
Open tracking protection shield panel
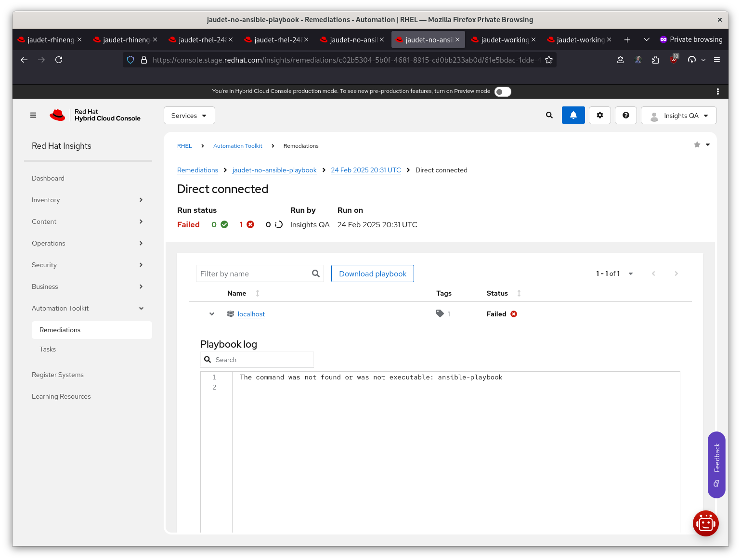[x=130, y=60]
